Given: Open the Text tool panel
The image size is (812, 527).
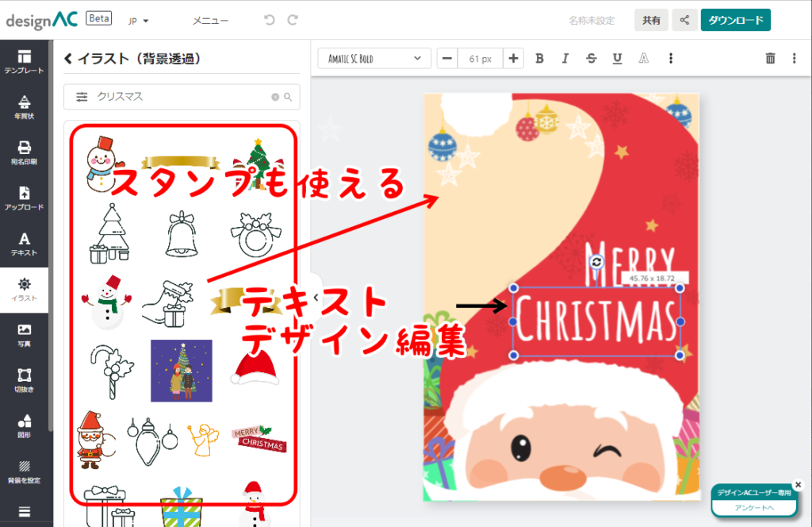Looking at the screenshot, I should tap(24, 243).
